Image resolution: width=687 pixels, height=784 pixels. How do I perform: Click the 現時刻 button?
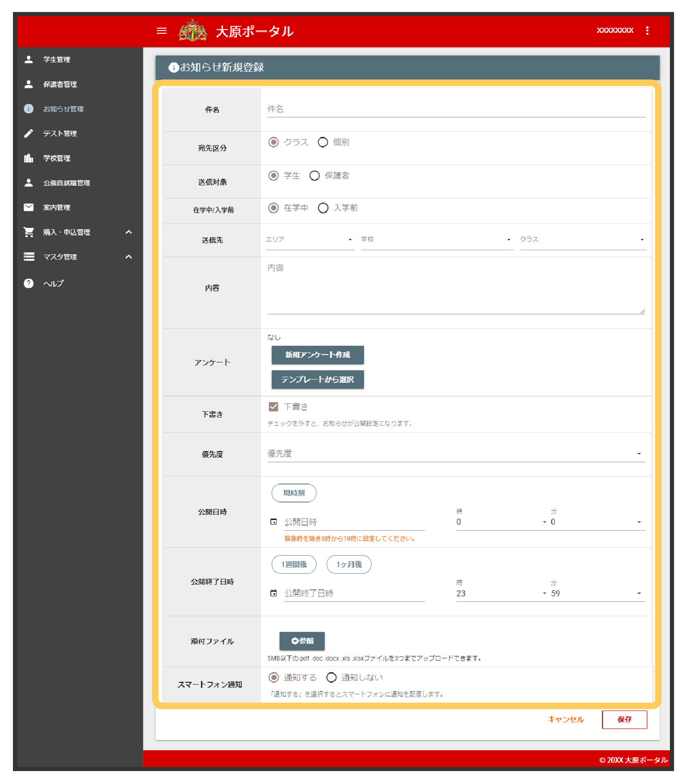pyautogui.click(x=294, y=493)
